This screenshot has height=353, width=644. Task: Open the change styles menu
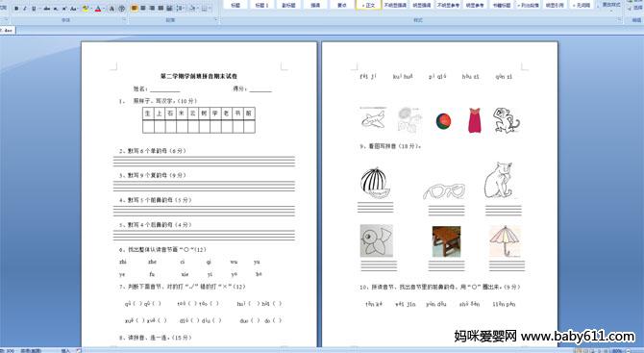611,6
